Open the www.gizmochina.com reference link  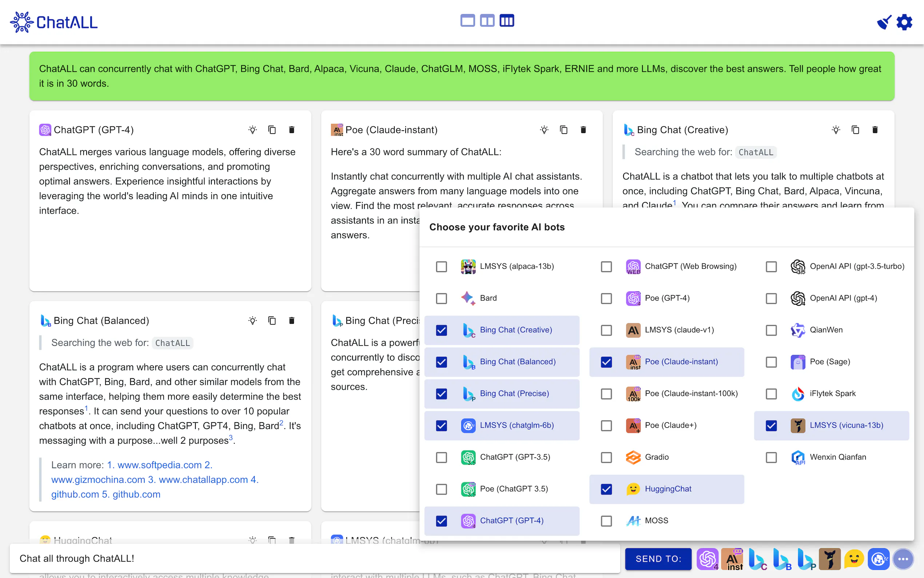(98, 479)
